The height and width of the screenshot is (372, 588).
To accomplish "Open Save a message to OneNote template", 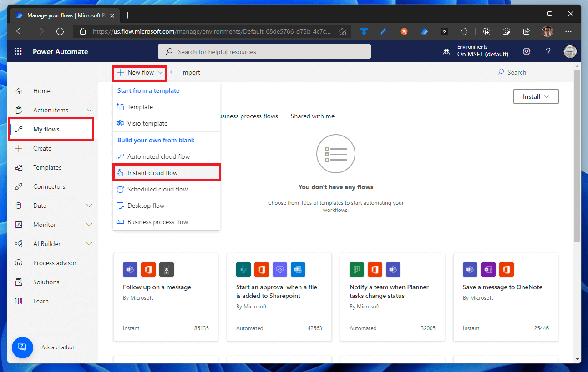I will click(x=506, y=297).
